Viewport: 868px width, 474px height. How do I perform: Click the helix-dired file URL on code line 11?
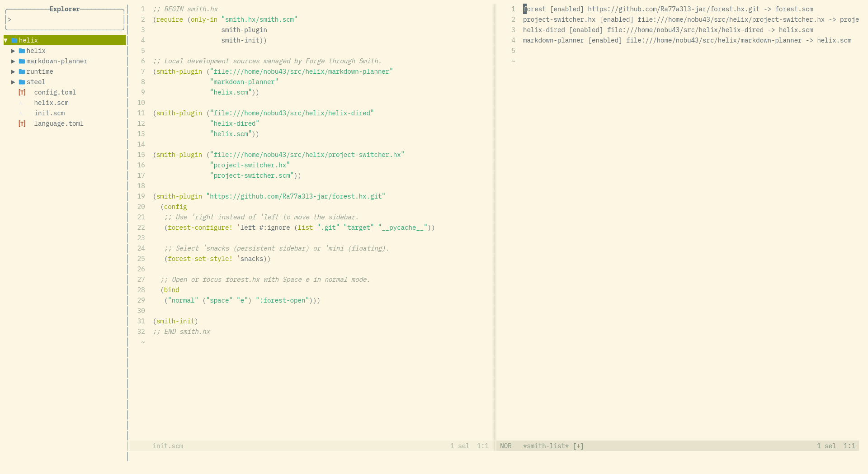292,113
